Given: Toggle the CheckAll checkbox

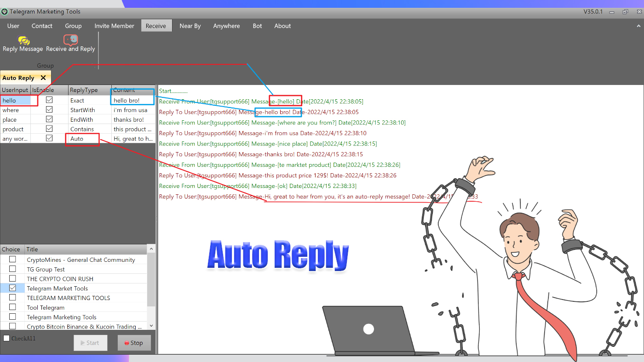Looking at the screenshot, I should point(6,338).
